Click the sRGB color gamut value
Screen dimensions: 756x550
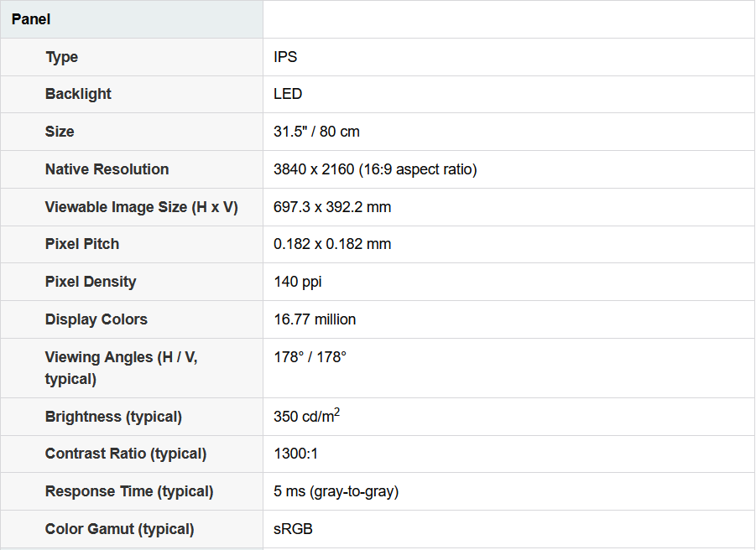tap(293, 529)
